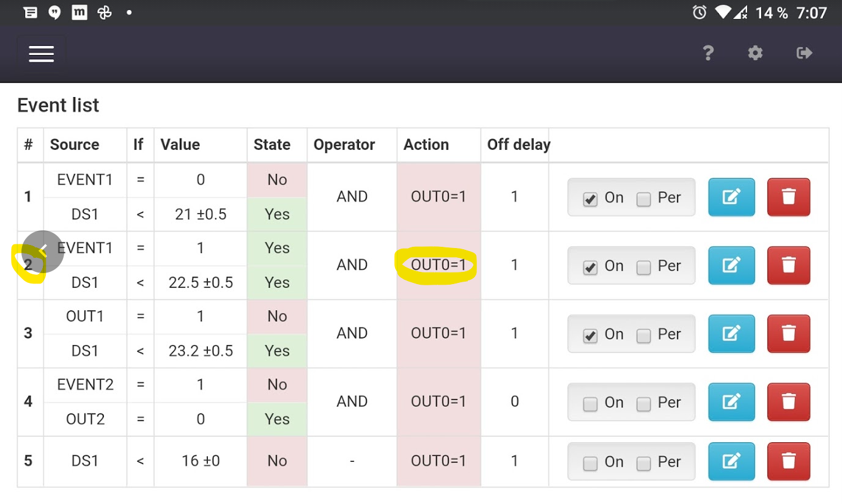Click the Off delay column header
This screenshot has height=504, width=842.
pyautogui.click(x=518, y=145)
